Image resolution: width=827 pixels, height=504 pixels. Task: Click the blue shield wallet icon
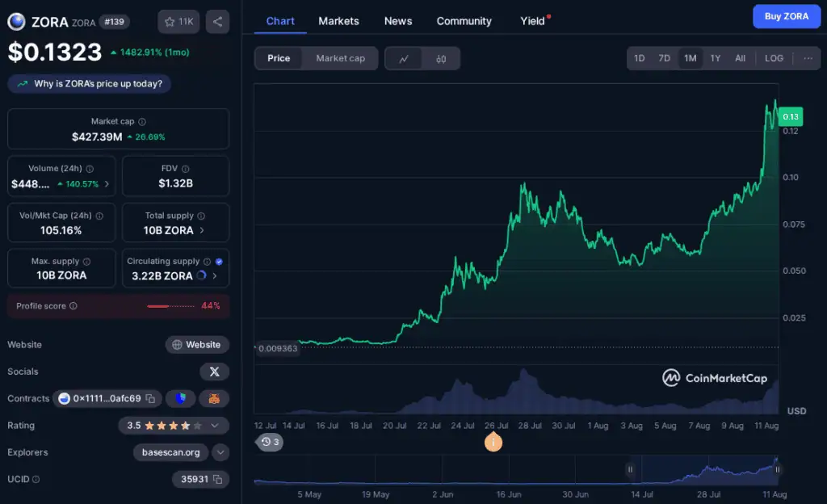[180, 398]
